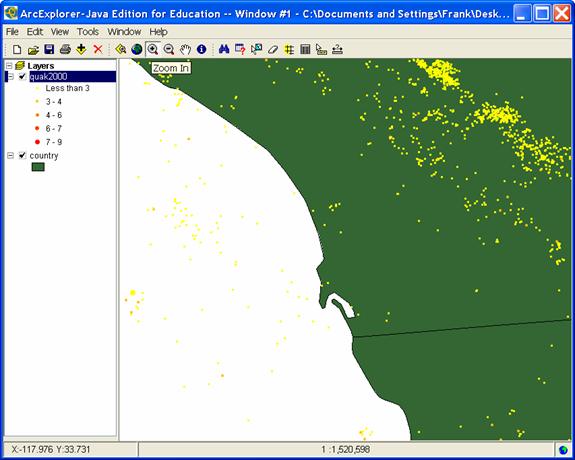
Task: Click the country green color swatch
Action: click(x=38, y=167)
